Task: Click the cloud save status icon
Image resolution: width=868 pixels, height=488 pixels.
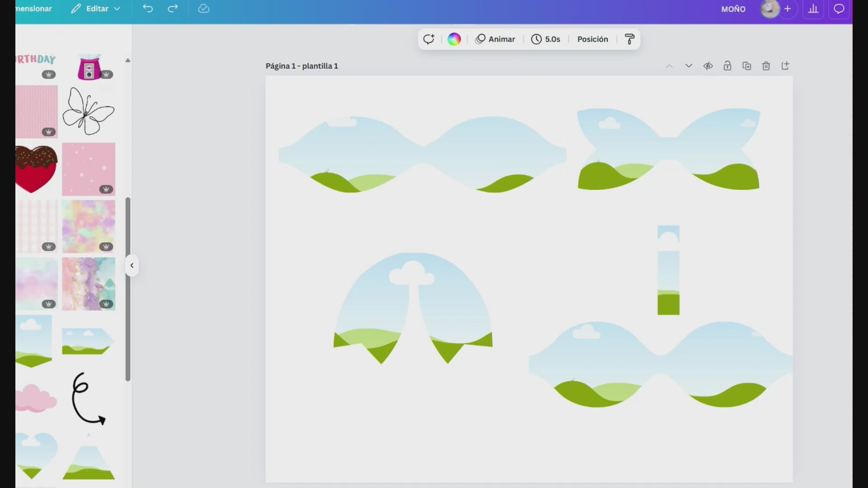Action: 203,9
